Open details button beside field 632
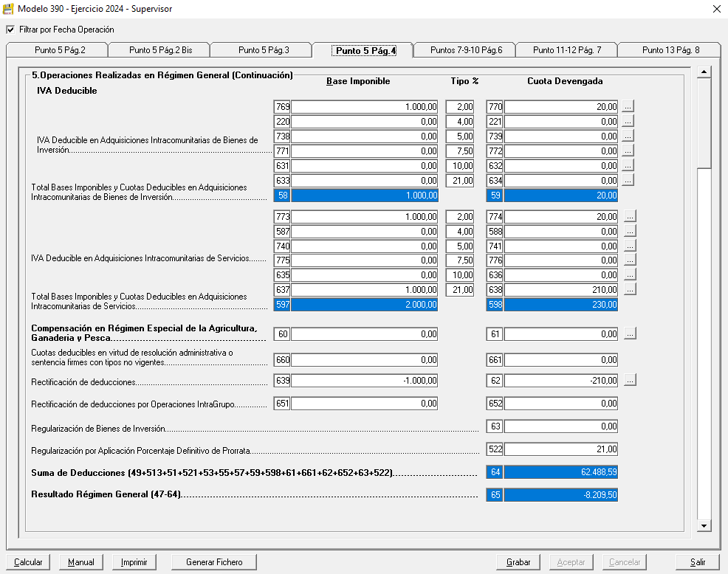This screenshot has height=574, width=728. 628,166
